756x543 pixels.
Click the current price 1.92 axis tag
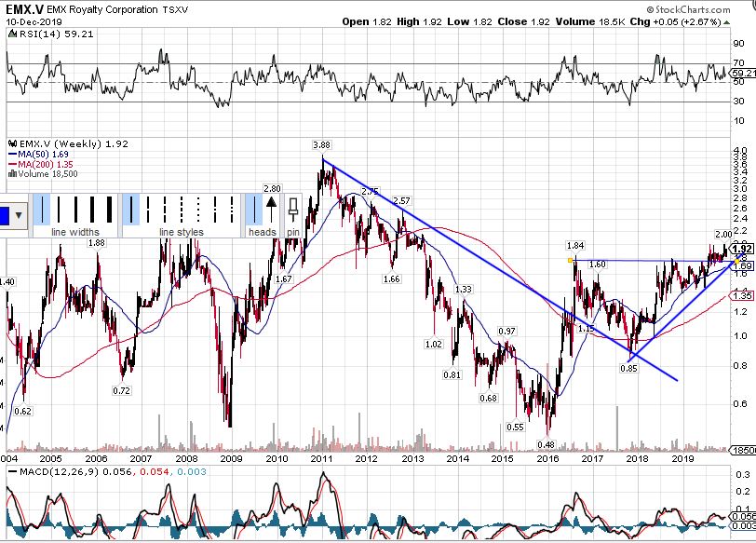(743, 250)
